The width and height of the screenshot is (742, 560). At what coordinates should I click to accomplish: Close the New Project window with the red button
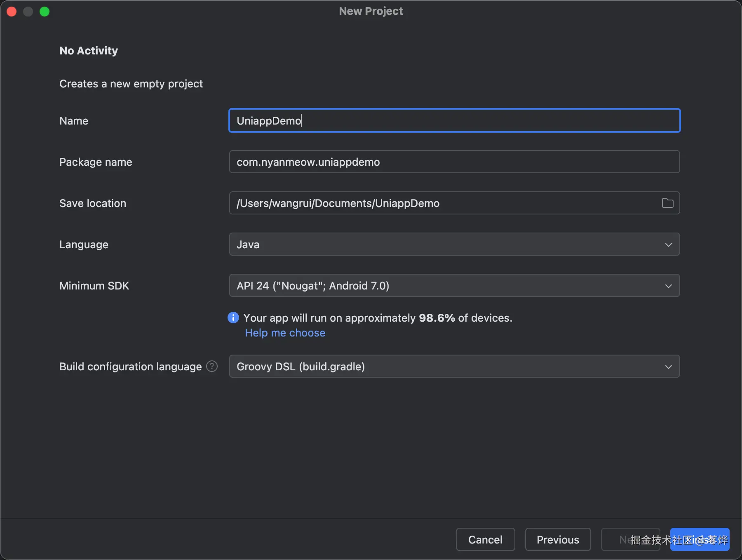point(12,12)
